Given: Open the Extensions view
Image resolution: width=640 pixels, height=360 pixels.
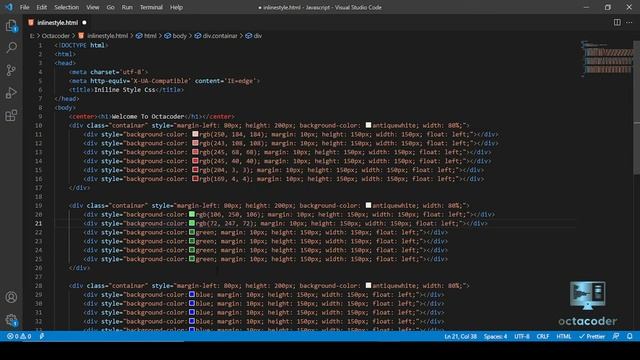Looking at the screenshot, I should [11, 115].
